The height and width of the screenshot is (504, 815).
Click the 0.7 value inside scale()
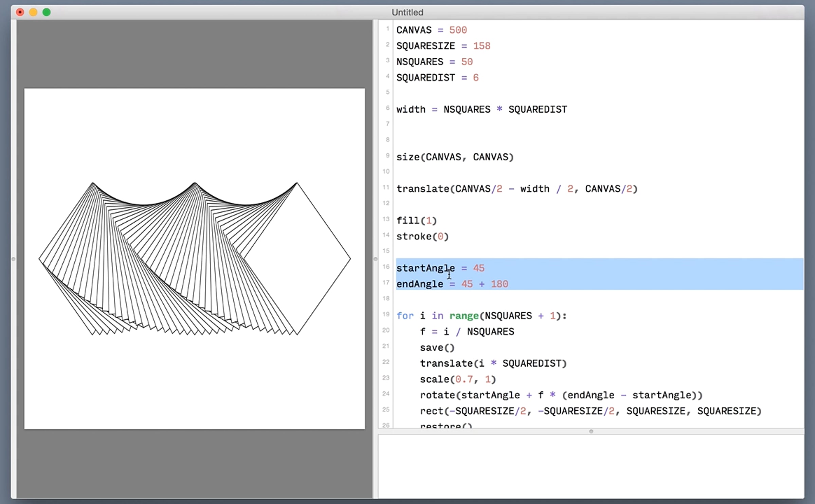click(x=464, y=379)
